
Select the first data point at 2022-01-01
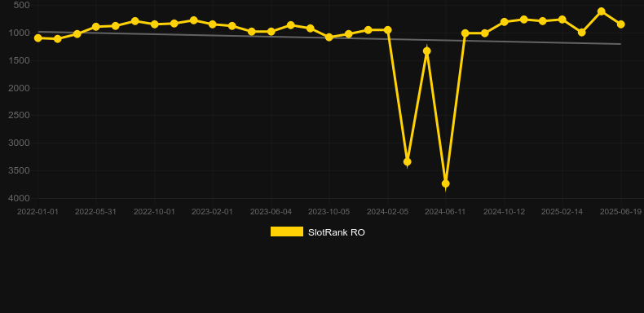pyautogui.click(x=38, y=37)
